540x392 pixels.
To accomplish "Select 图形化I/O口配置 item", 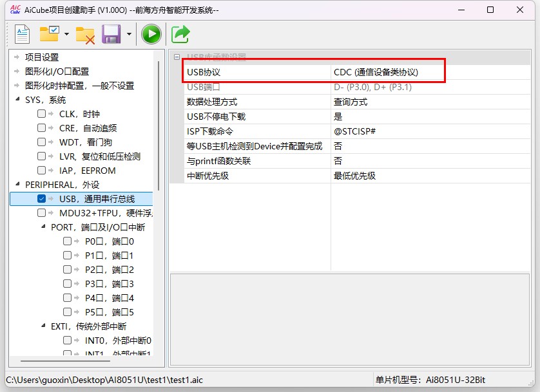I will (57, 71).
